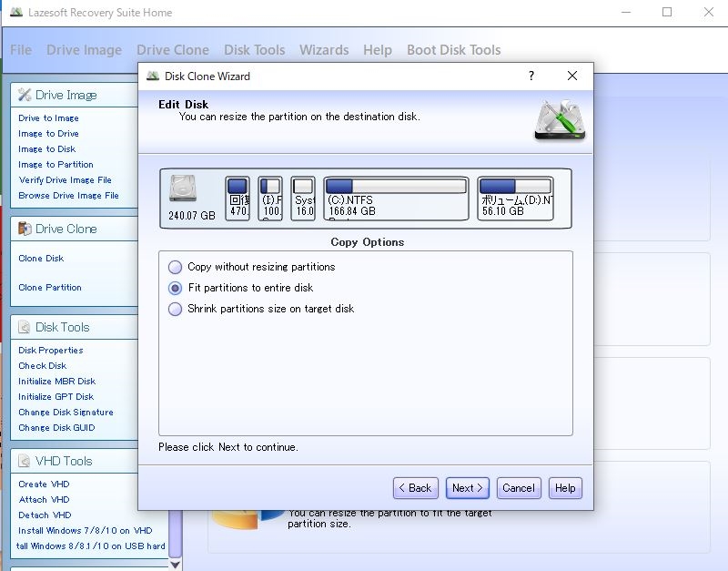The image size is (728, 571).
Task: Select the 240.07 GB disk icon
Action: pos(183,189)
